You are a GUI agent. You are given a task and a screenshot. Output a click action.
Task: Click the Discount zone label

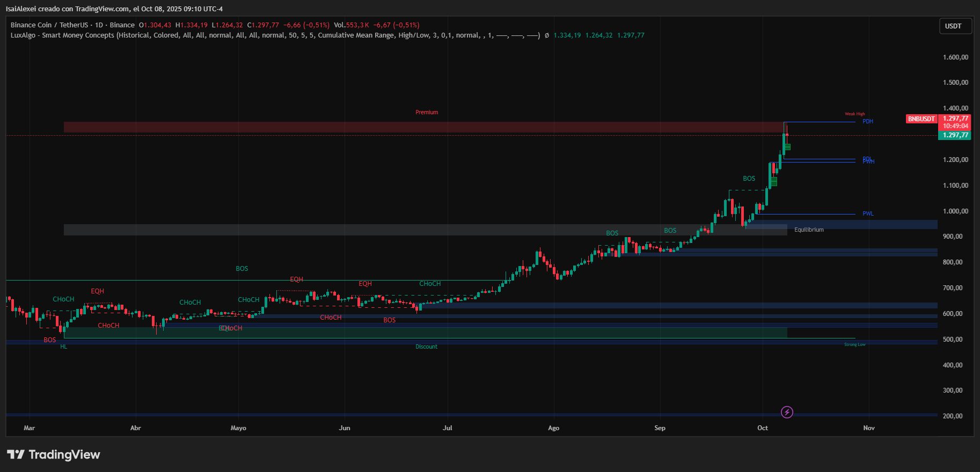point(426,347)
